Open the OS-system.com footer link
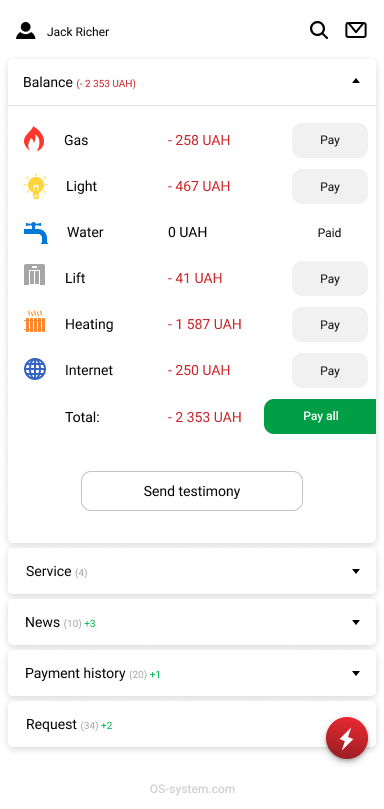This screenshot has width=384, height=809. (192, 789)
